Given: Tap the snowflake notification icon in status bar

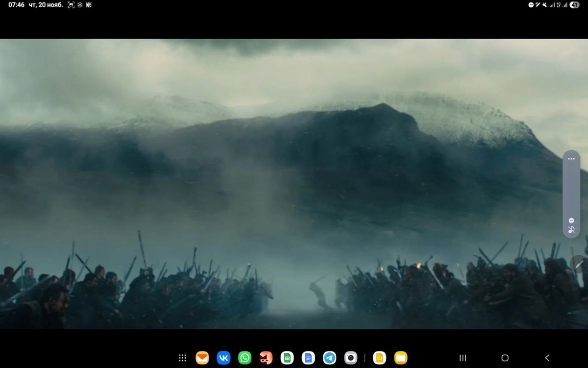Looking at the screenshot, I should coord(80,5).
